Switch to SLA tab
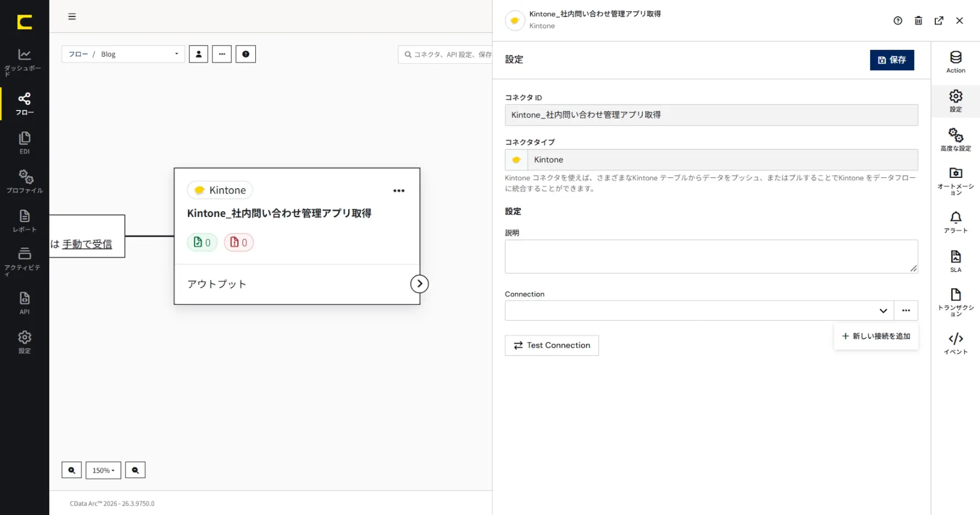The width and height of the screenshot is (980, 515). [956, 262]
